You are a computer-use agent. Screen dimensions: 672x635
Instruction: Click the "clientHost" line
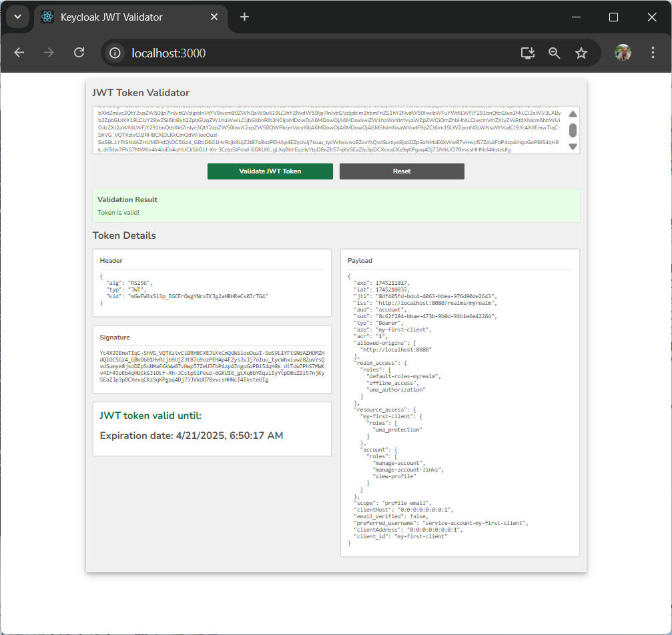[403, 510]
